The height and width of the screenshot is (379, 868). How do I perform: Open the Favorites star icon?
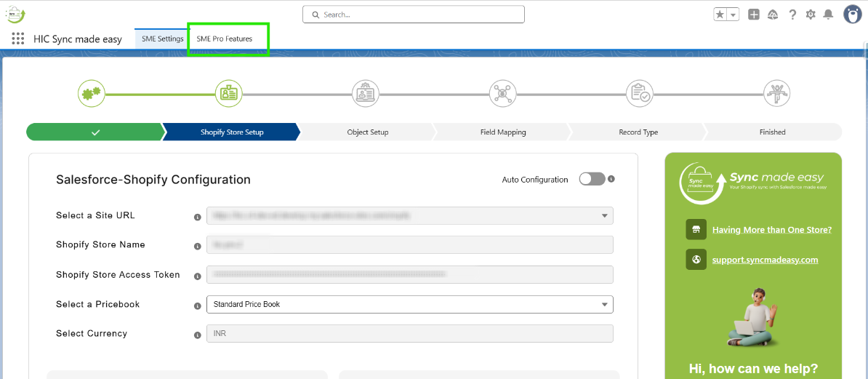pyautogui.click(x=720, y=15)
